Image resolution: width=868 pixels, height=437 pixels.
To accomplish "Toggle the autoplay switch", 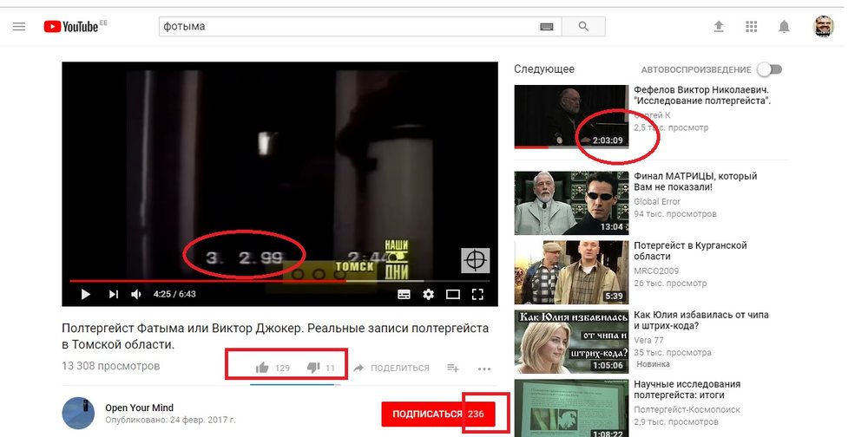I will 769,69.
